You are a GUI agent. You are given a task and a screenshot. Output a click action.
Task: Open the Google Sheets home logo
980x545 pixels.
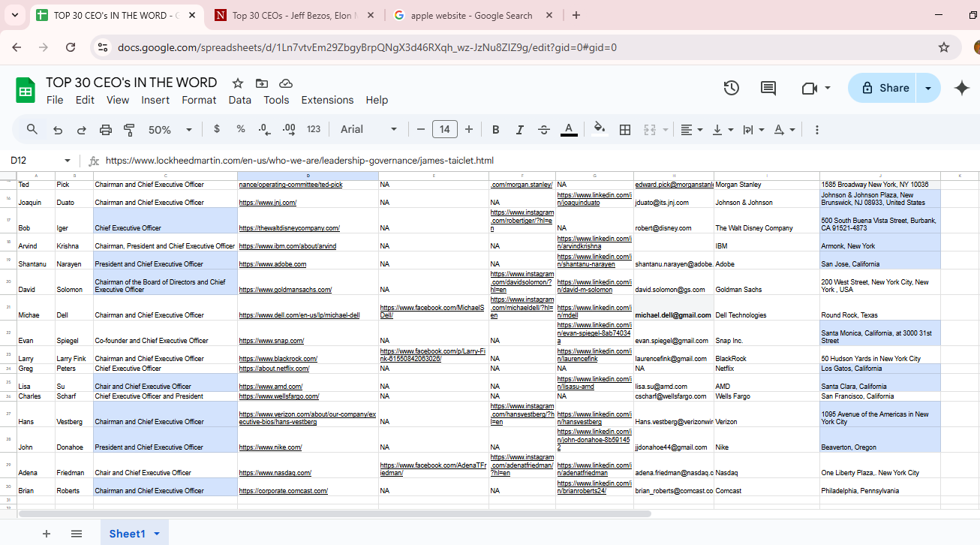(26, 91)
